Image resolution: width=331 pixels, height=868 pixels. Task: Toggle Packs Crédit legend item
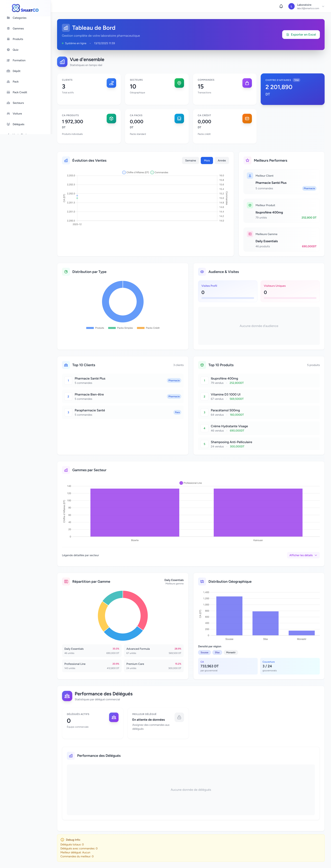pos(148,328)
